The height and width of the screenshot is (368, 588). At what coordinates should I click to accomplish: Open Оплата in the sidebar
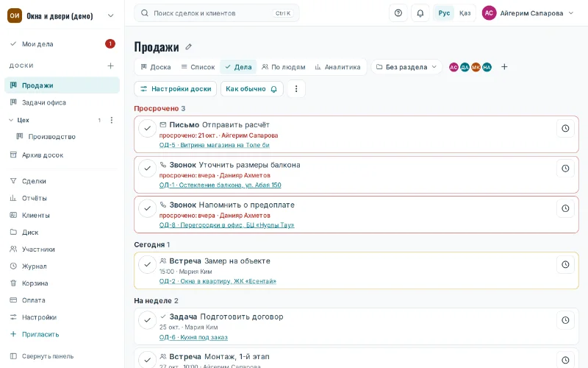tap(62, 300)
